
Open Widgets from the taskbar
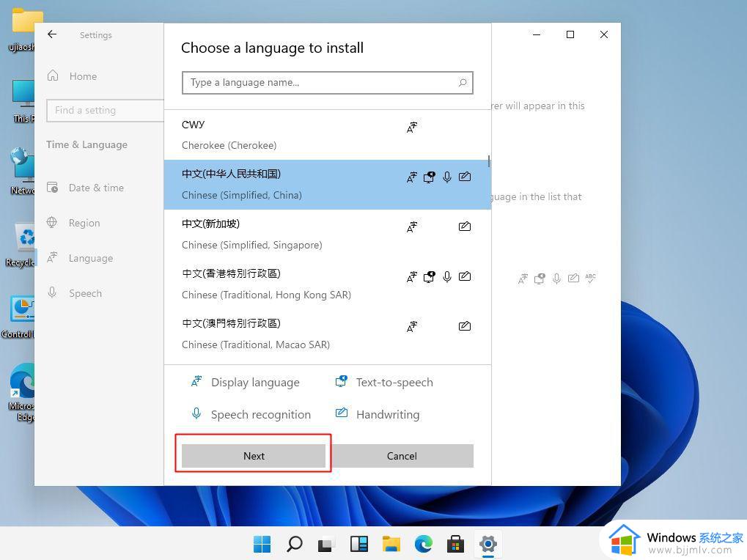tap(358, 544)
